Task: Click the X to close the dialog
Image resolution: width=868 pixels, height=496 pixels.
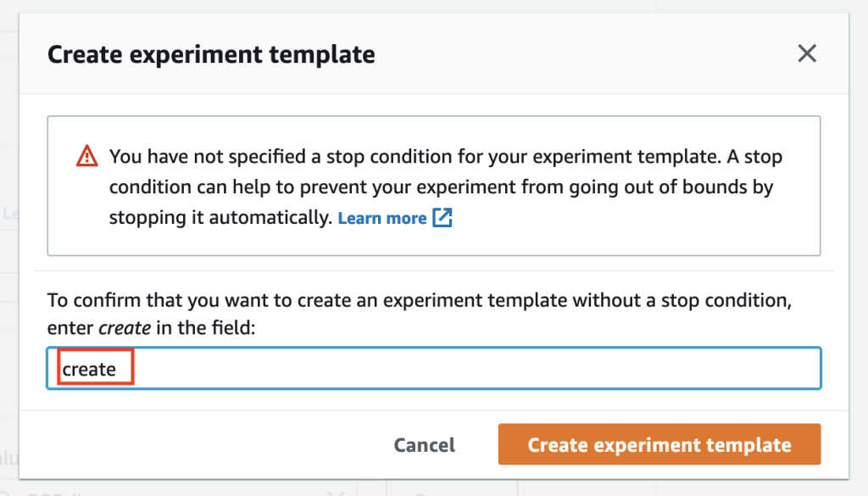Action: pos(806,53)
